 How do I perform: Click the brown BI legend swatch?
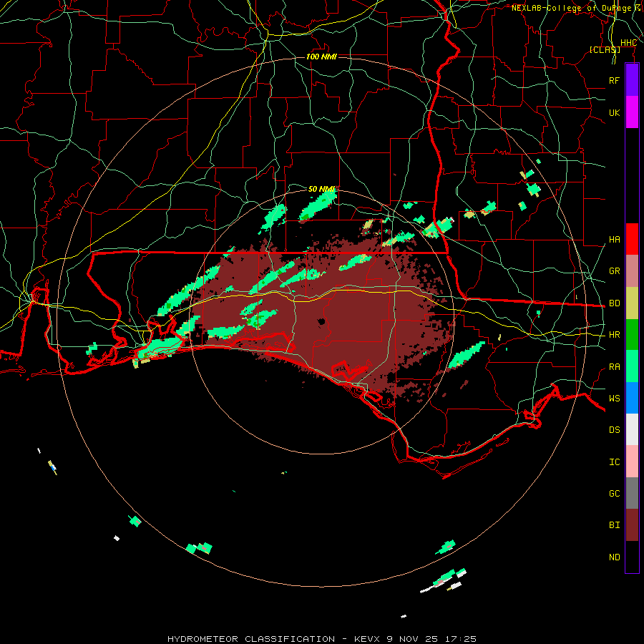pos(632,525)
